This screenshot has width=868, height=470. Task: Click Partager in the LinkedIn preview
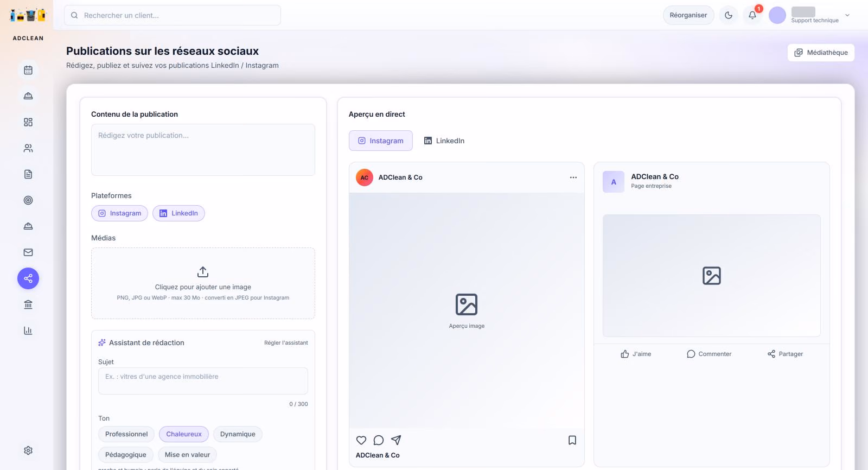(x=785, y=354)
